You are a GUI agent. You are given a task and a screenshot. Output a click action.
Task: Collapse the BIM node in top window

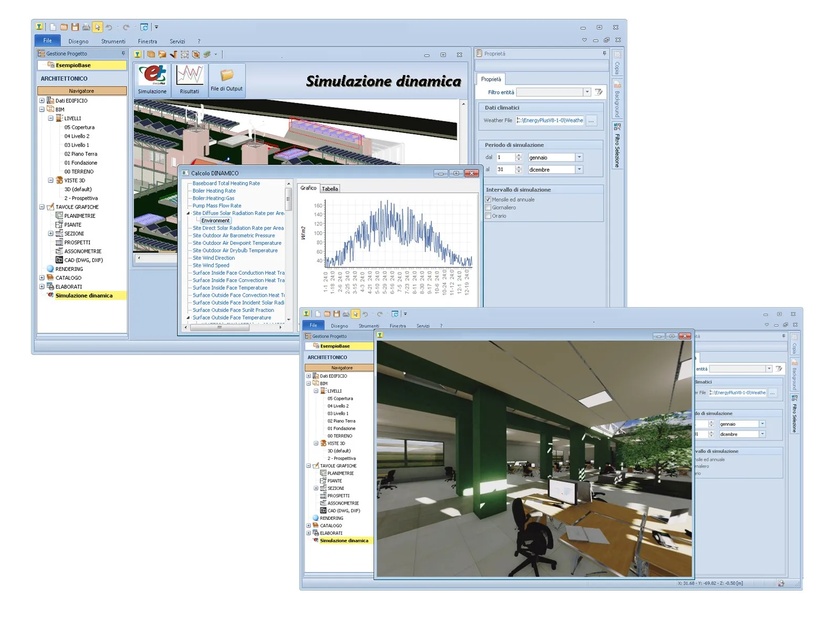[42, 109]
